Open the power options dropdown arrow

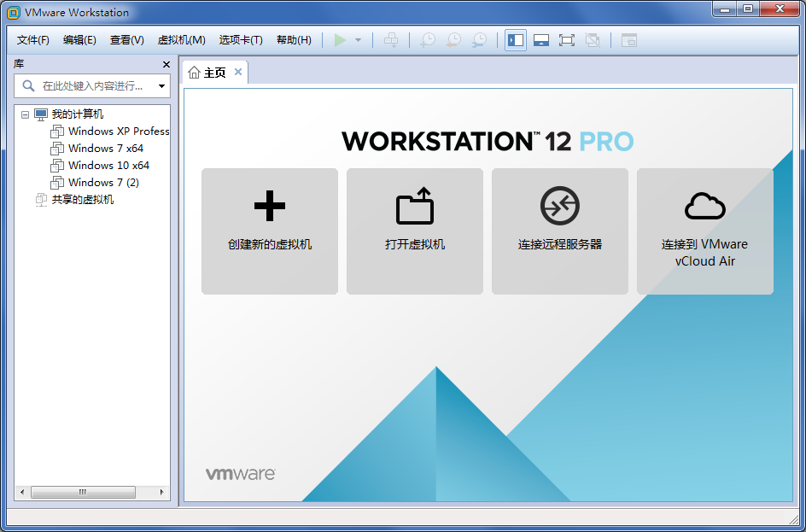[x=359, y=40]
